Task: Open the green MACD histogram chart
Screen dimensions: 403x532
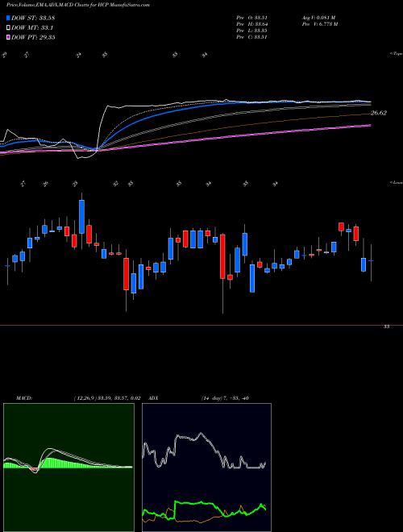Action: pyautogui.click(x=69, y=468)
